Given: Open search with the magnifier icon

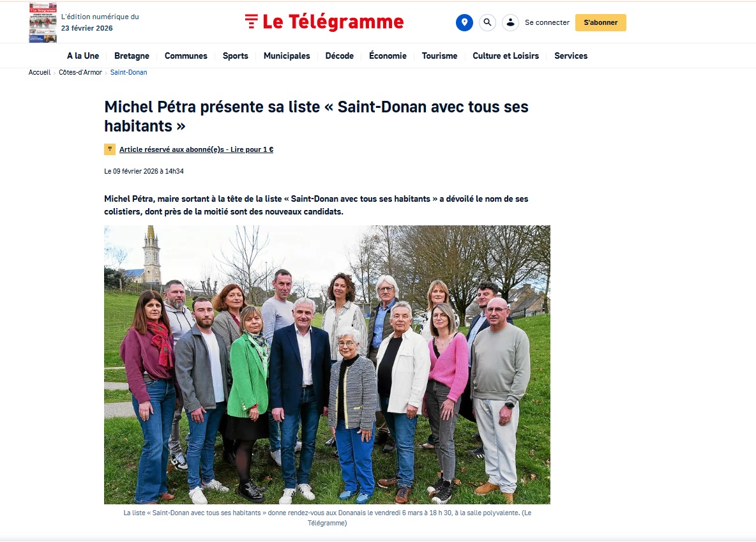Looking at the screenshot, I should 487,23.
